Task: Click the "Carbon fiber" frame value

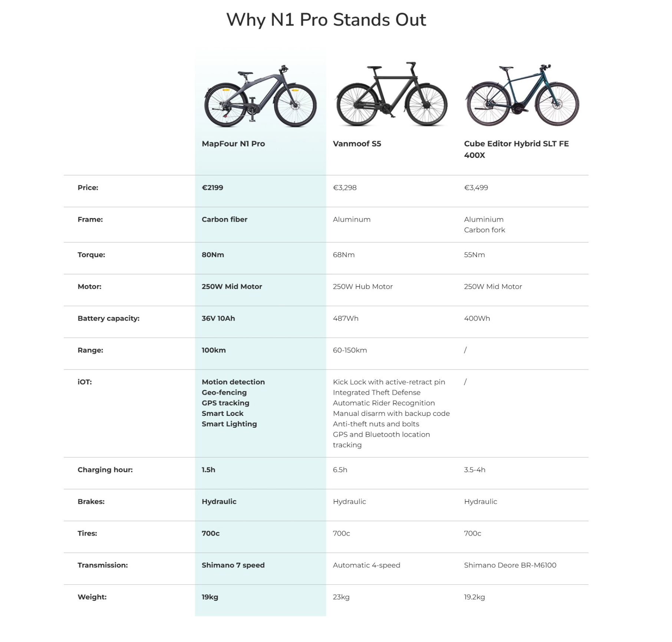Action: coord(224,219)
